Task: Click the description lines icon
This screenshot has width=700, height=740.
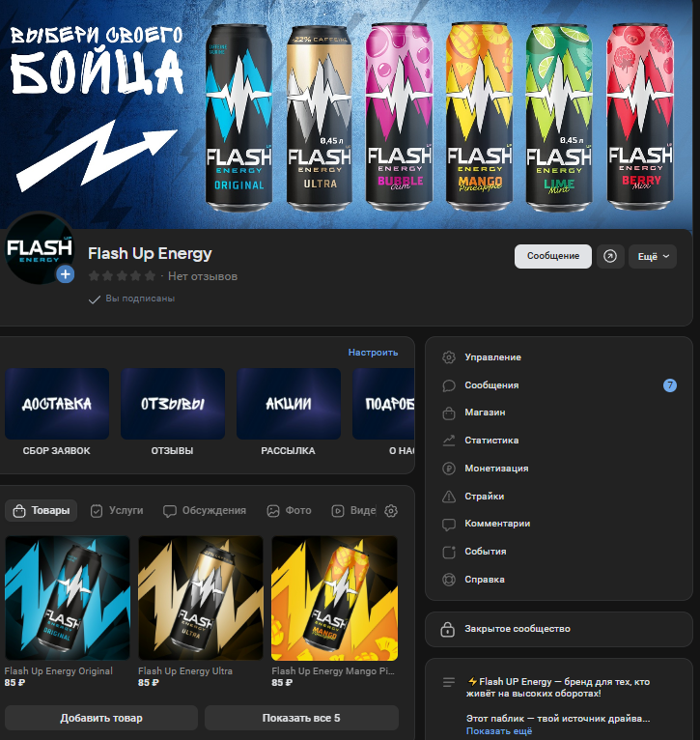Action: click(449, 682)
